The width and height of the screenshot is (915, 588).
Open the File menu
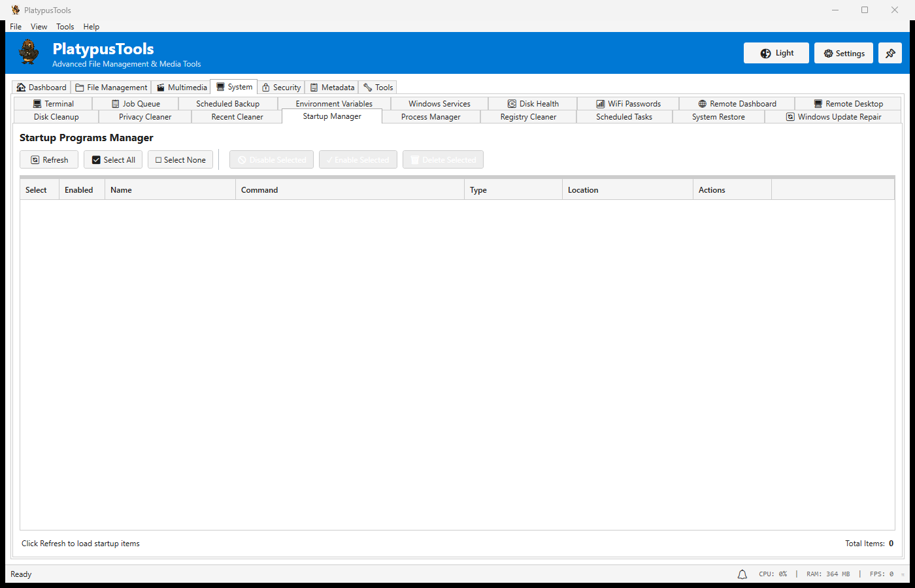tap(16, 27)
